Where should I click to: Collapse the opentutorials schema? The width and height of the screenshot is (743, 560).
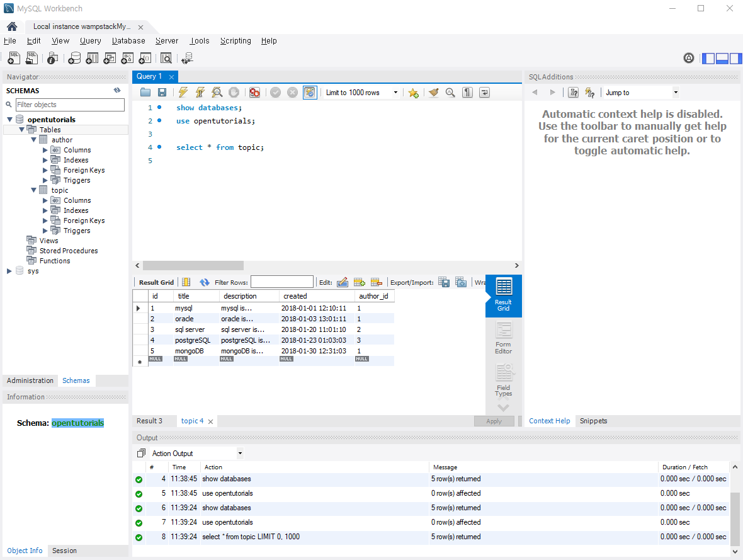click(9, 120)
